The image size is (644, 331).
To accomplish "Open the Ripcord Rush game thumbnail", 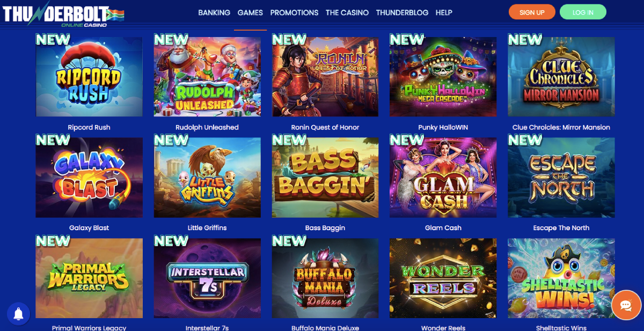I will (x=89, y=77).
